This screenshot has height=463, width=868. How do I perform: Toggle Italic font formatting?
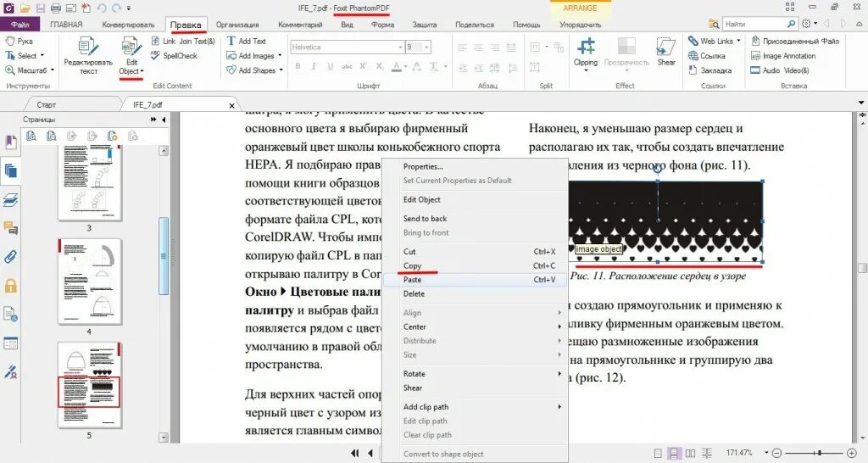314,66
